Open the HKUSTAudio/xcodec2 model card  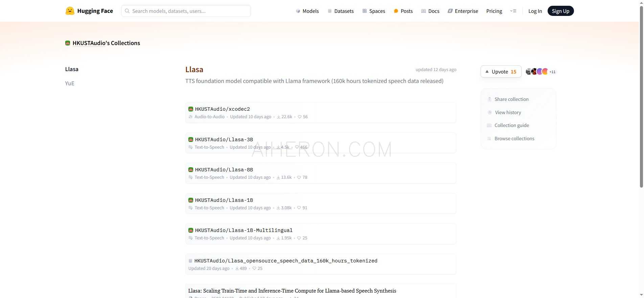coord(321,112)
